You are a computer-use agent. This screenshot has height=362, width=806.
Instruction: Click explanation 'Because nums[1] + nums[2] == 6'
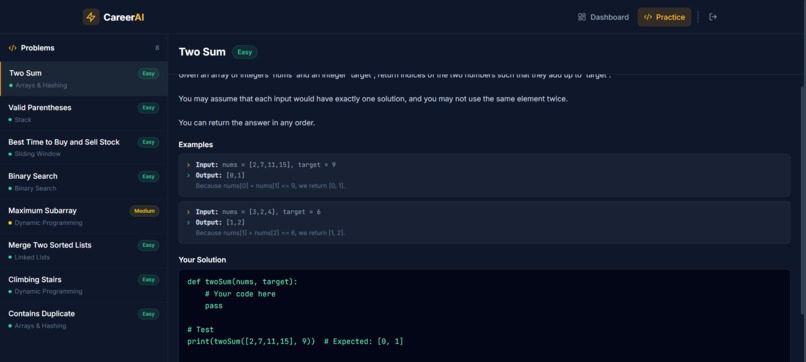click(x=270, y=233)
